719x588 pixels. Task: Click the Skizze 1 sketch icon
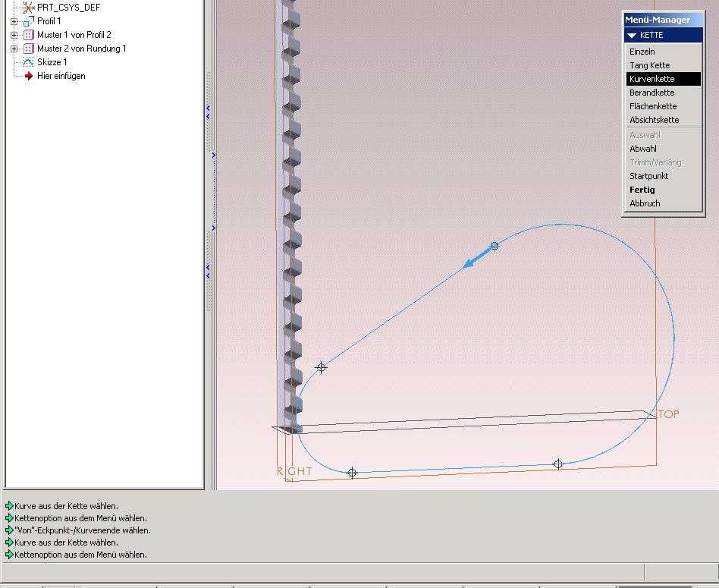click(x=28, y=62)
